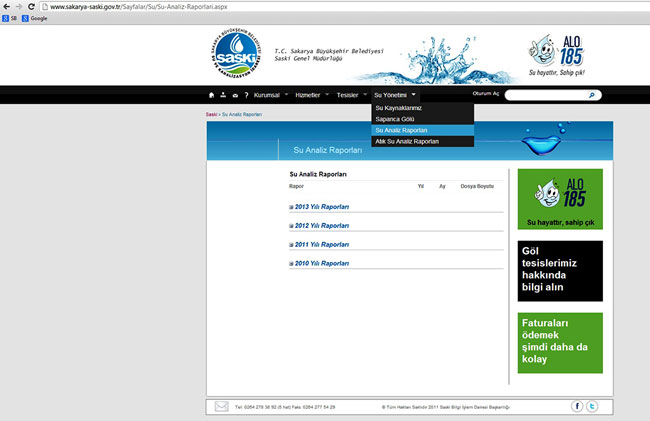
Task: Click the Oturum Aç login link
Action: click(486, 94)
